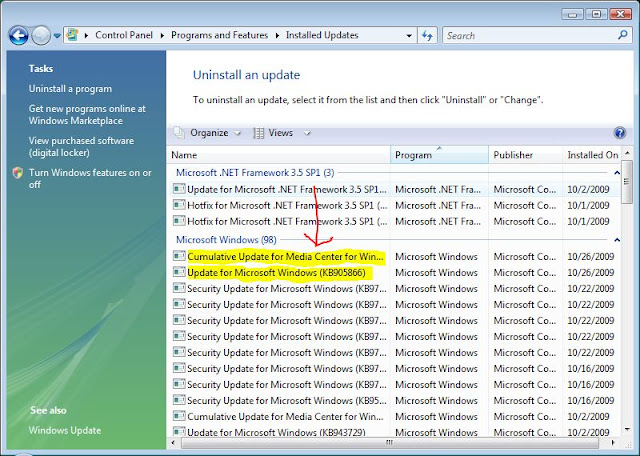This screenshot has height=456, width=640.
Task: Expand arrow after Control Panel breadcrumb
Action: [162, 36]
